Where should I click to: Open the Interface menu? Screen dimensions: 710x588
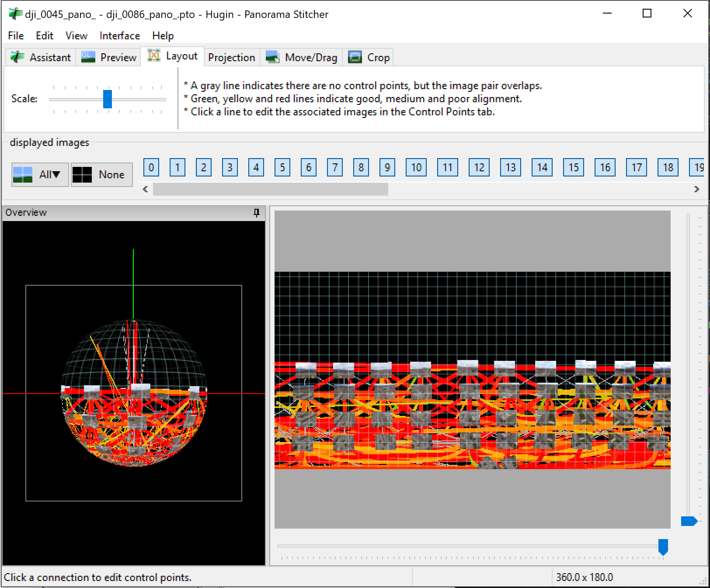[x=119, y=36]
